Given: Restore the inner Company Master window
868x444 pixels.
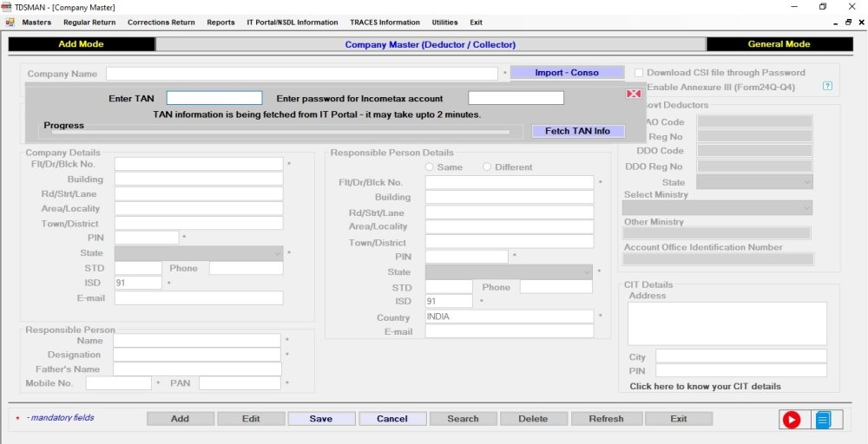Looking at the screenshot, I should tap(848, 23).
